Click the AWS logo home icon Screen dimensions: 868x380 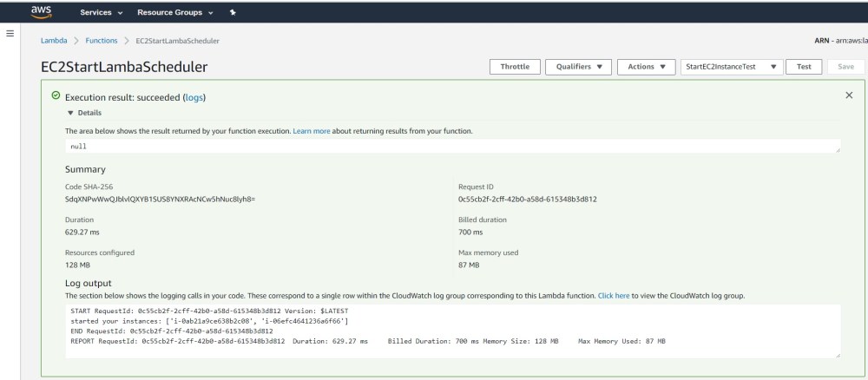43,13
